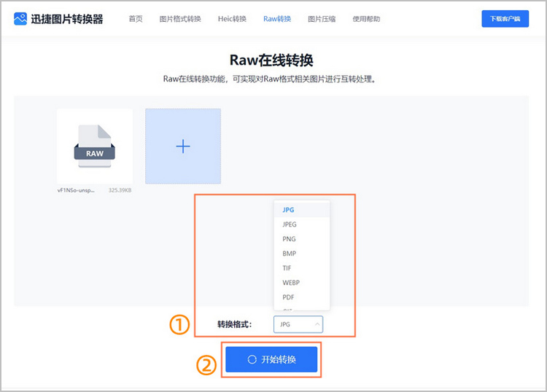
Task: Select BMP output format option
Action: click(289, 254)
